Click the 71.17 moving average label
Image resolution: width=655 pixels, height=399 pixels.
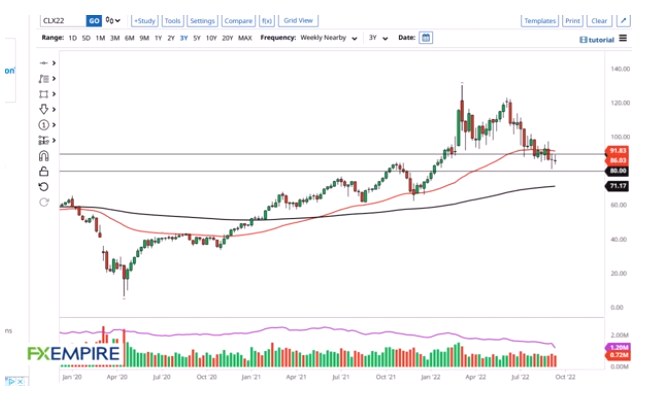[x=617, y=186]
